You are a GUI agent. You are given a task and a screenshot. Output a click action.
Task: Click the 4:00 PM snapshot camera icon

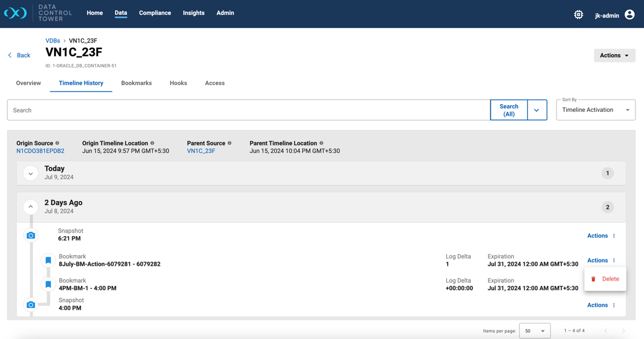31,304
